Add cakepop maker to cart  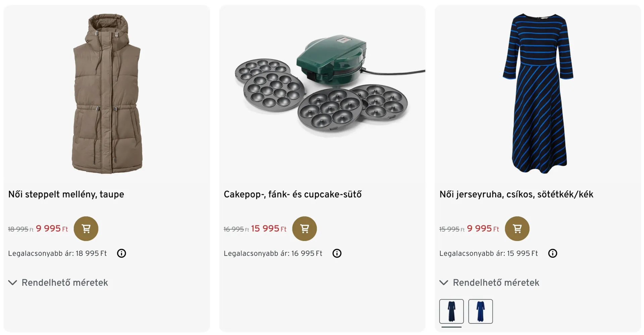[x=304, y=229]
